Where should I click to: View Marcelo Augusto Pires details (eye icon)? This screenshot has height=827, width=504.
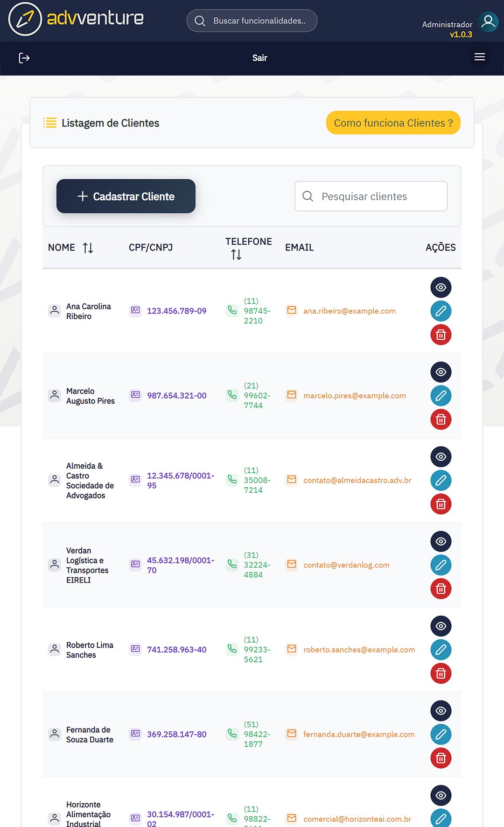pos(441,372)
